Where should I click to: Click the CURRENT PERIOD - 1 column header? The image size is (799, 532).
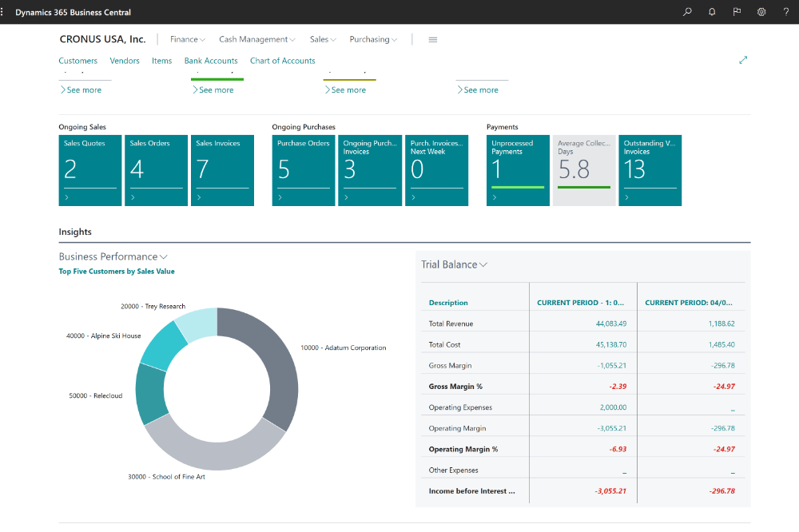(x=580, y=303)
